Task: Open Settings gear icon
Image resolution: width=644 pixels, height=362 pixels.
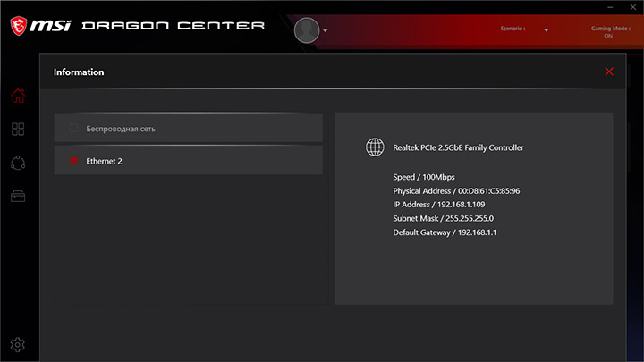Action: tap(18, 345)
